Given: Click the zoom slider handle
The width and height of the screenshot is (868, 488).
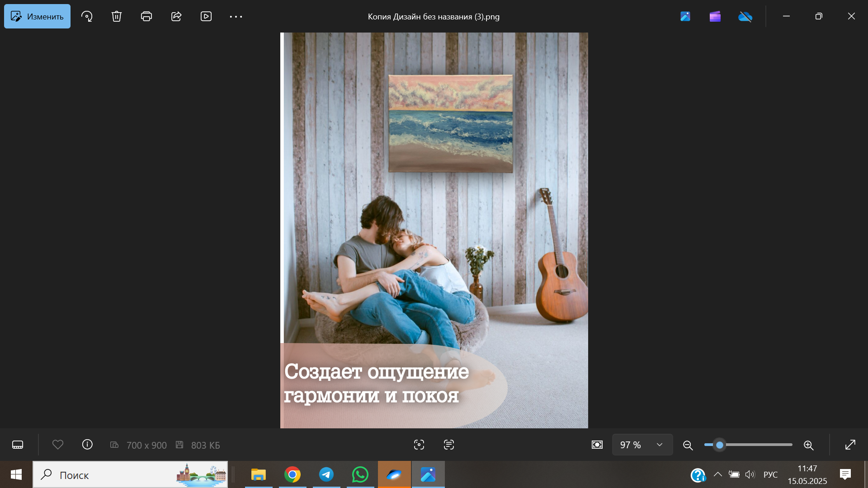Looking at the screenshot, I should tap(720, 445).
